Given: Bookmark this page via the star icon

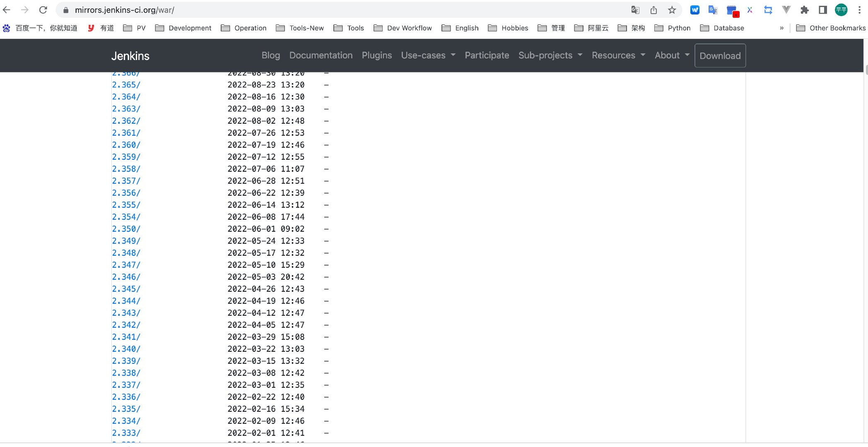Looking at the screenshot, I should 672,10.
